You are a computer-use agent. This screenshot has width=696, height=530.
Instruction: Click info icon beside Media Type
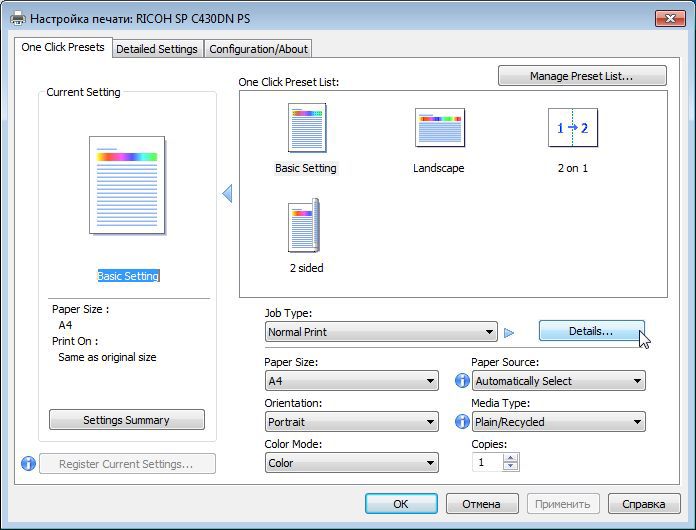(462, 421)
